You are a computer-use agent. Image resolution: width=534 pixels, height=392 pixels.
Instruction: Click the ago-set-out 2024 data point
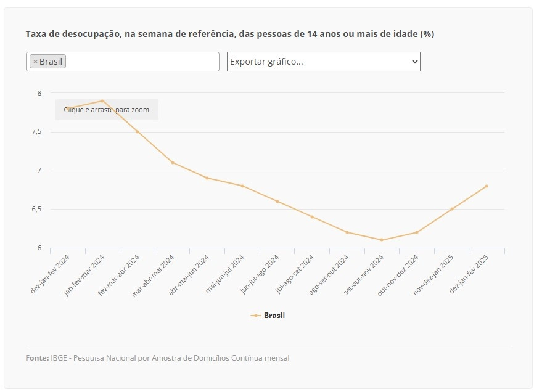tap(347, 232)
